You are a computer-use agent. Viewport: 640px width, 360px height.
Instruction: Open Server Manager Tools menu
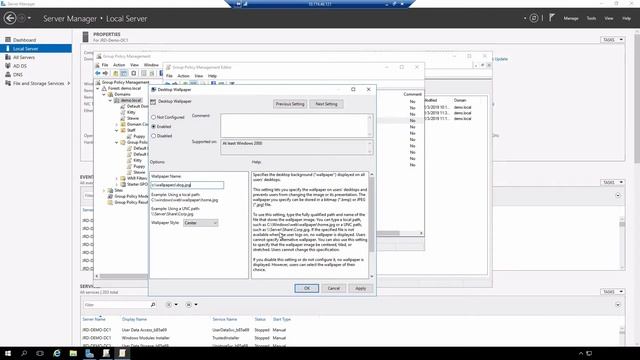point(591,18)
